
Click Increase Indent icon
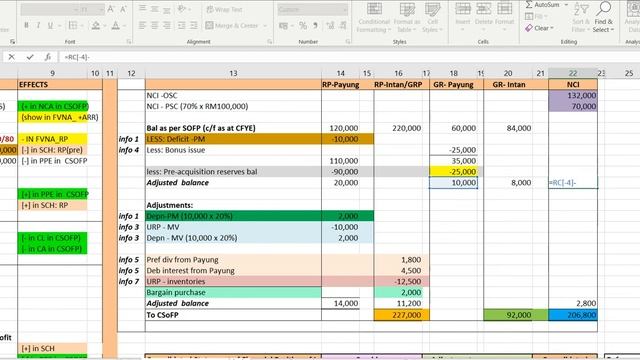[x=194, y=25]
